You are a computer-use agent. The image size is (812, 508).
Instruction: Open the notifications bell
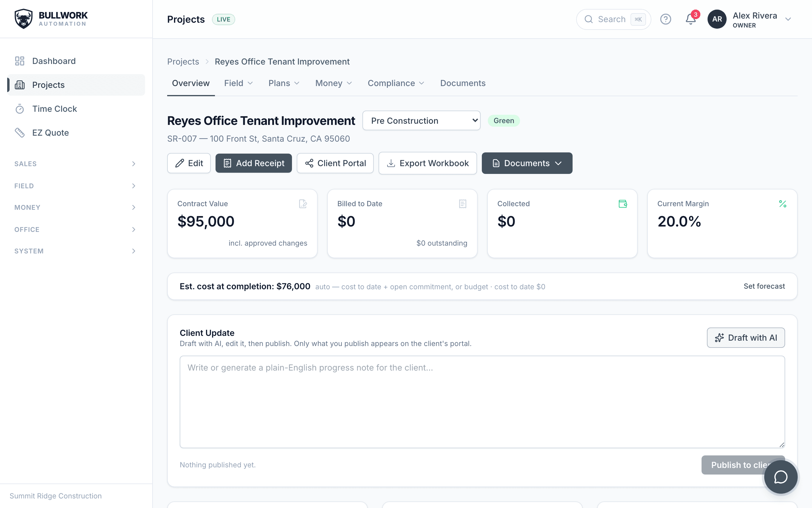click(690, 19)
